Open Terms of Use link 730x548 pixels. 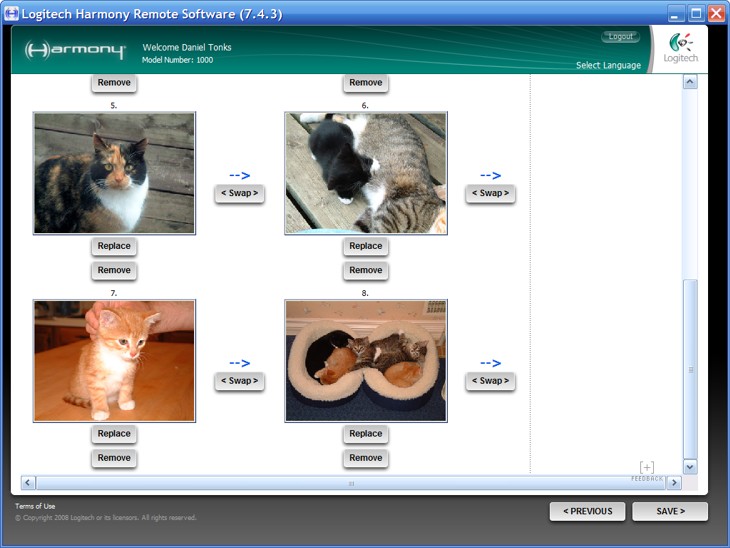point(35,506)
